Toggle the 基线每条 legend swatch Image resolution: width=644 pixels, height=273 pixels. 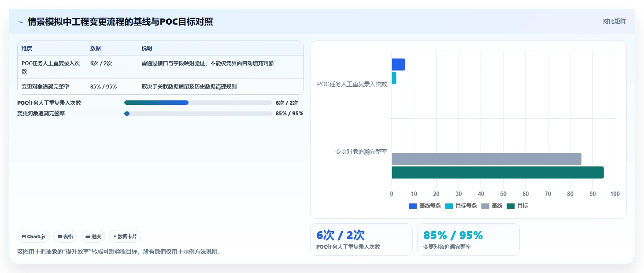pos(413,206)
